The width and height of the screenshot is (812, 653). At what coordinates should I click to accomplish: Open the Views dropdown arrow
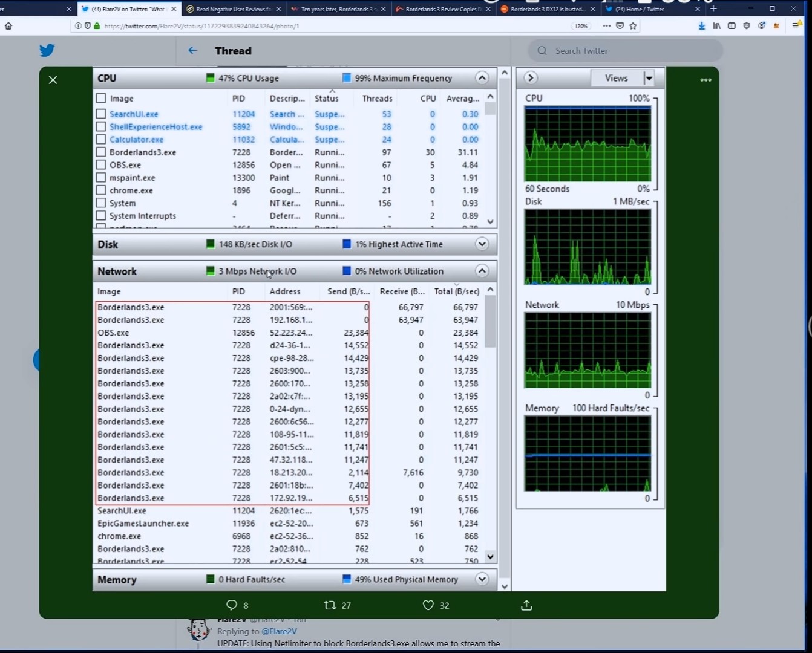pyautogui.click(x=649, y=78)
